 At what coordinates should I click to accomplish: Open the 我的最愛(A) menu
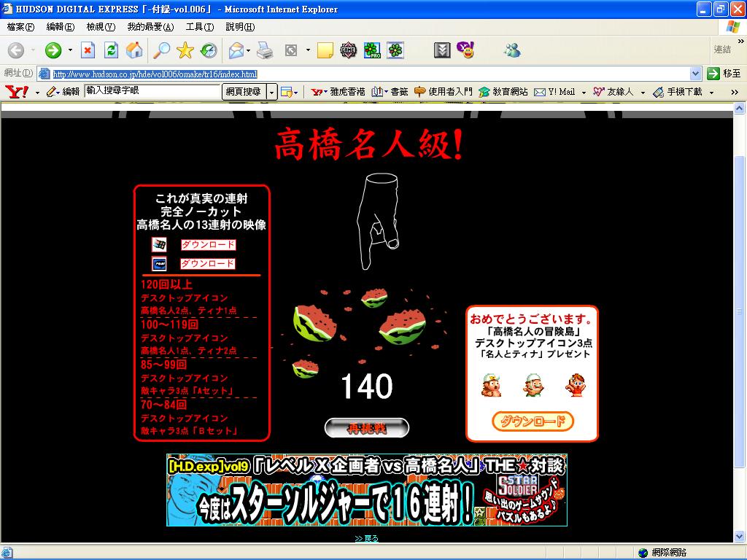tap(150, 27)
